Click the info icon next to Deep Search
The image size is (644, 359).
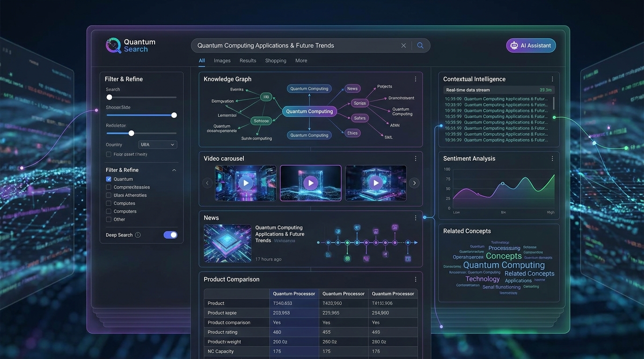[x=138, y=235]
